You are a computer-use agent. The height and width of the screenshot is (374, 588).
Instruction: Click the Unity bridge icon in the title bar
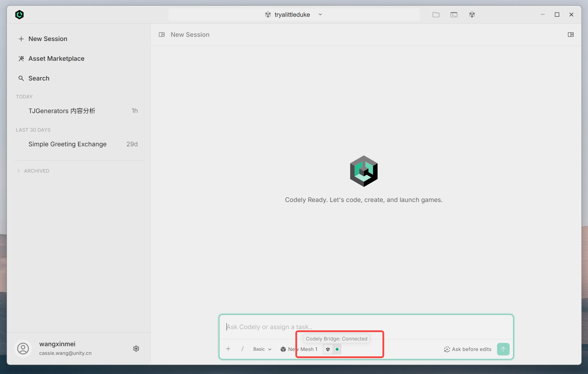(x=472, y=15)
